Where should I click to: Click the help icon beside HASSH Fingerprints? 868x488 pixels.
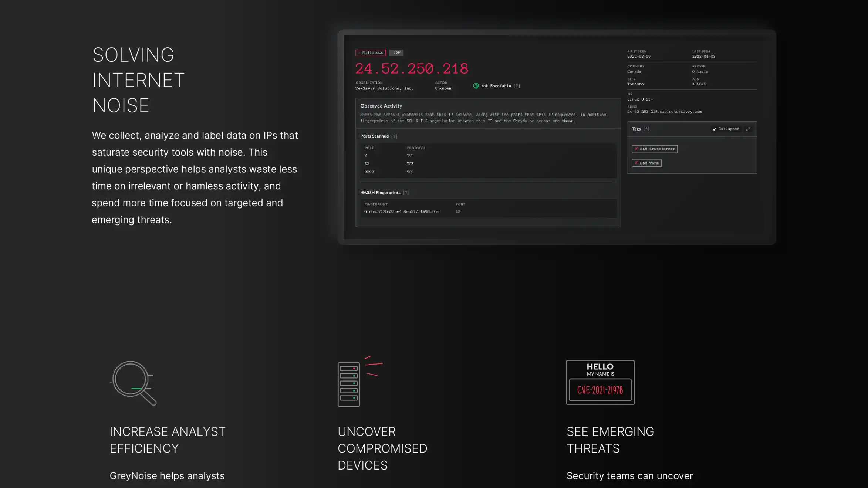(406, 193)
